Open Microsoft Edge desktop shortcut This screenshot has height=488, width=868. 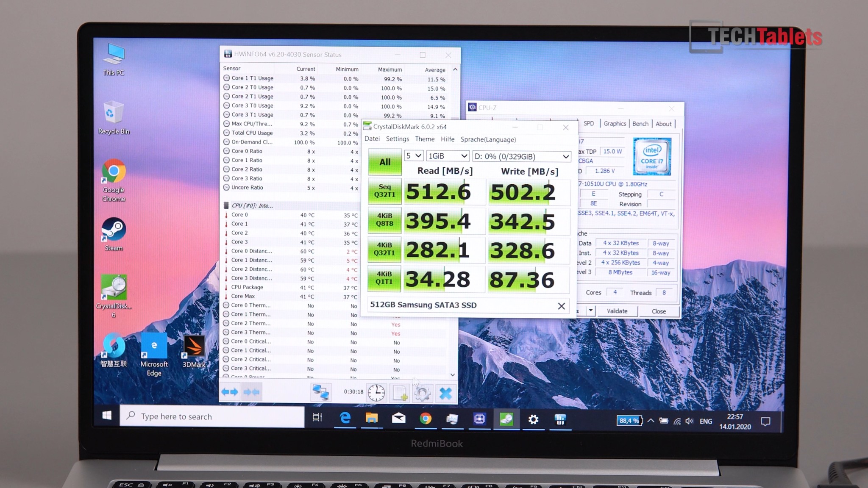tap(154, 355)
